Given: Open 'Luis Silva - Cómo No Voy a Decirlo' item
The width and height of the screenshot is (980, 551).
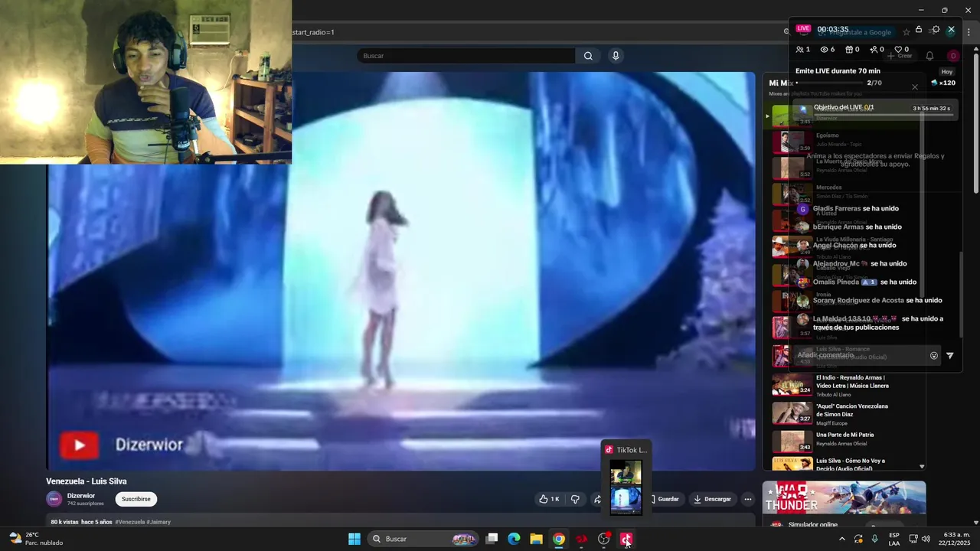Looking at the screenshot, I should (x=831, y=464).
